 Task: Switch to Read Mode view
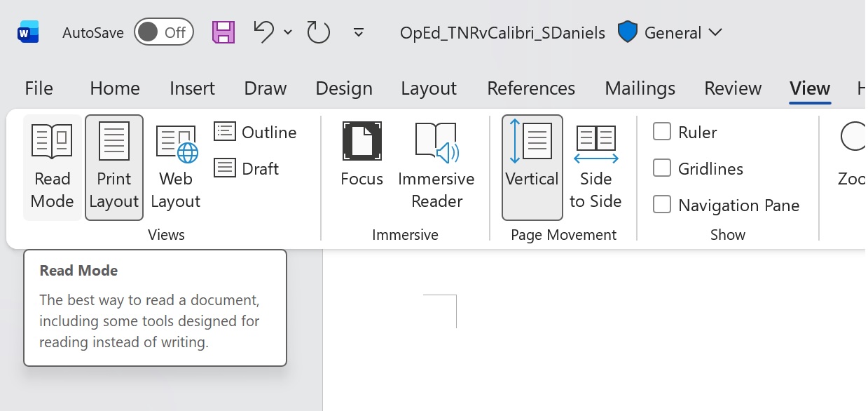51,168
